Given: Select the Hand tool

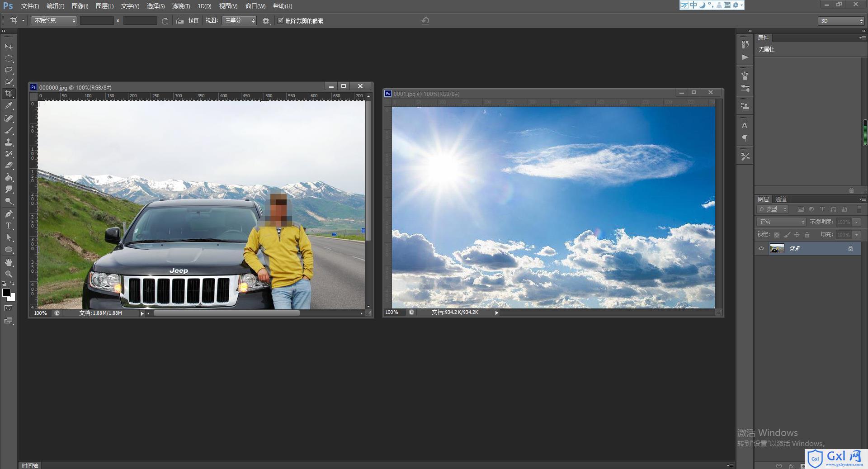Looking at the screenshot, I should pyautogui.click(x=9, y=262).
